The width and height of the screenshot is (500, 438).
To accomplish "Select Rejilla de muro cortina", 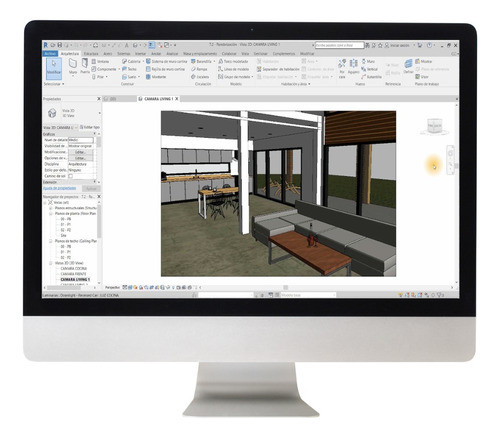I will (x=165, y=69).
